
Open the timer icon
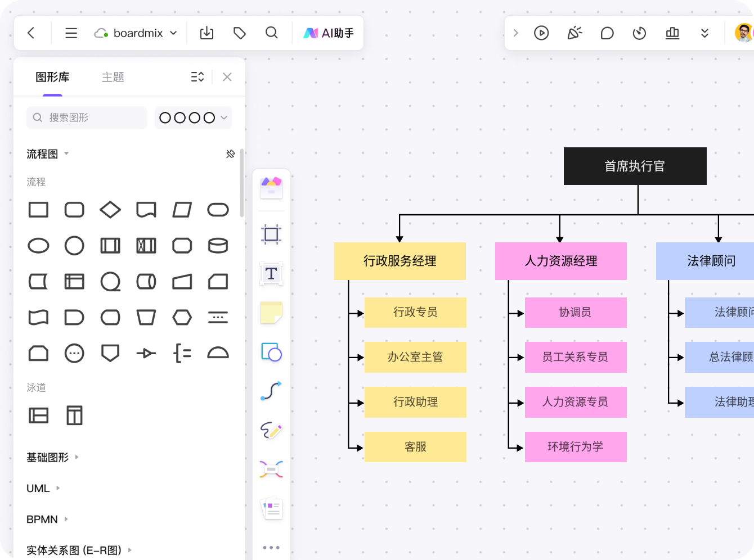point(639,33)
